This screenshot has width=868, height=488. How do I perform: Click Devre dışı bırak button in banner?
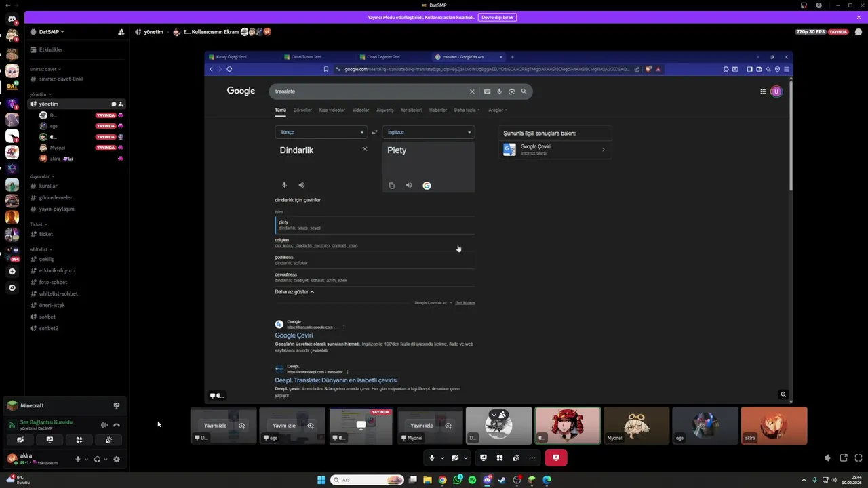click(x=497, y=17)
